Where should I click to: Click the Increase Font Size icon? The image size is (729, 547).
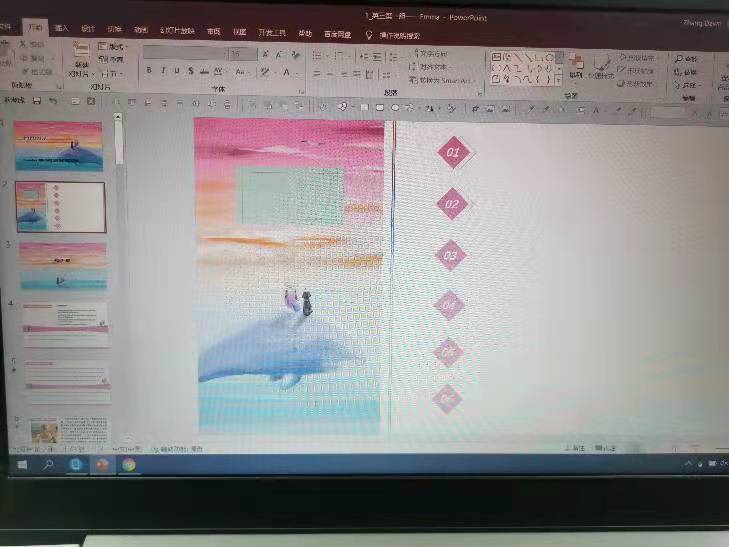[265, 54]
